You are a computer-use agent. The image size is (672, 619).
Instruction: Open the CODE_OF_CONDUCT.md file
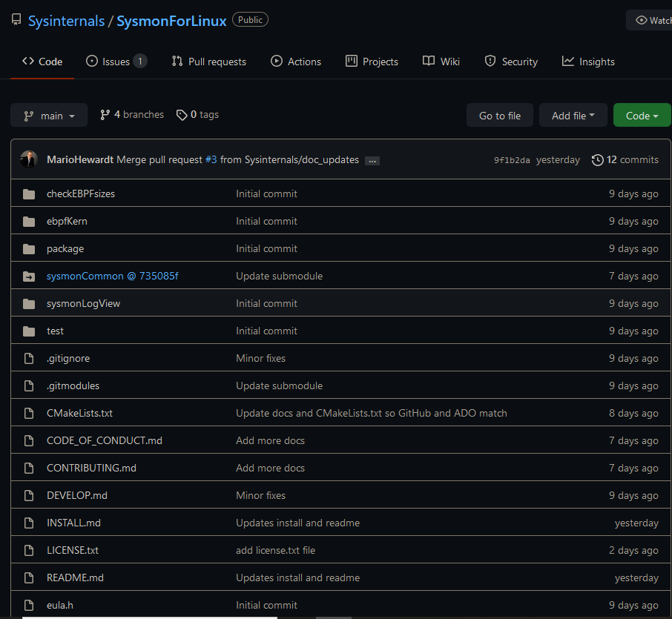click(104, 440)
